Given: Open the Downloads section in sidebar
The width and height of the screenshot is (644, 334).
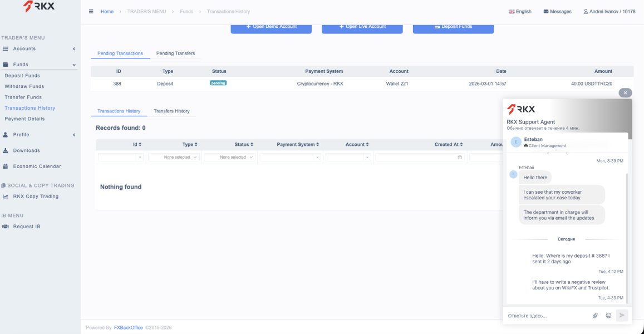Looking at the screenshot, I should (x=26, y=150).
